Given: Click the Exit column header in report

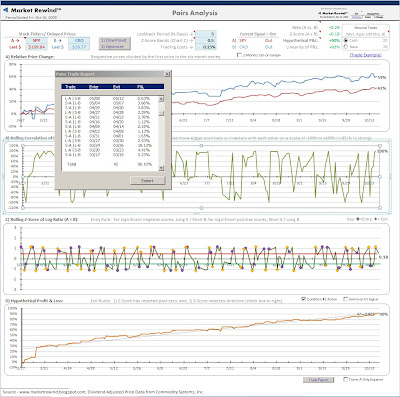Looking at the screenshot, I should pos(116,87).
